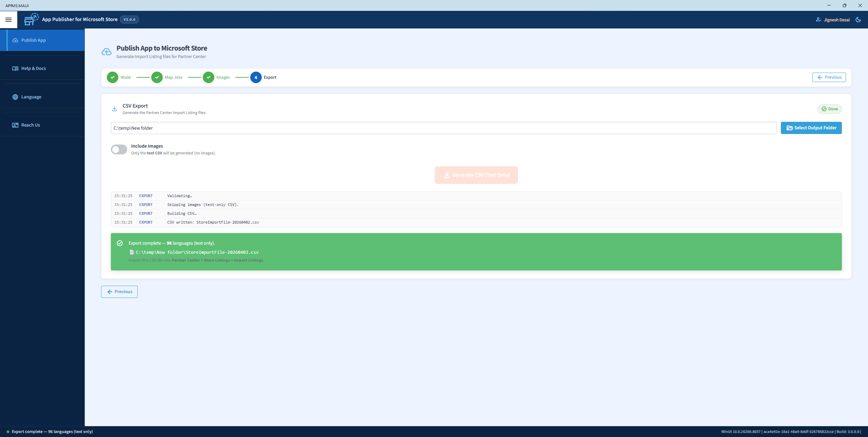Screen dimensions: 868x437
Task: Click the file icon beside the CSV path
Action: 132,252
